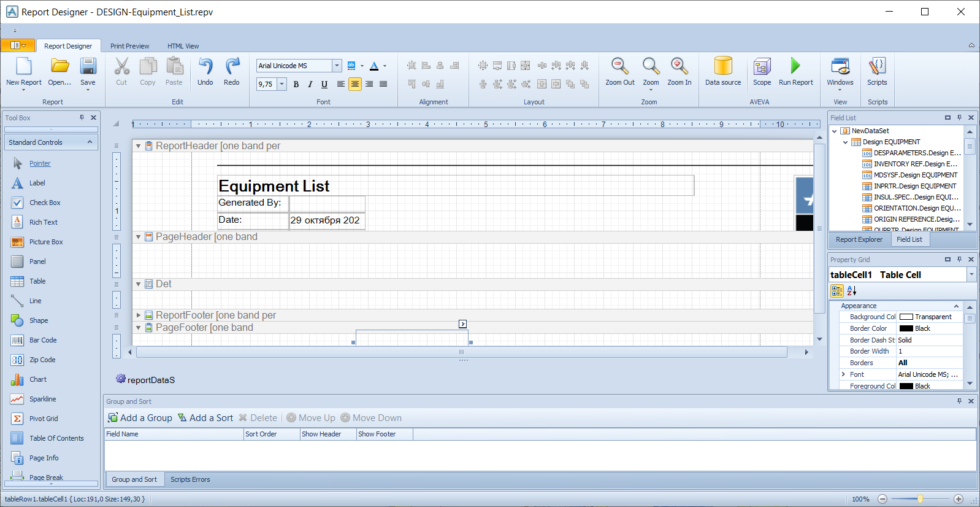Pin the Tool Box panel
This screenshot has height=507, width=980.
[x=82, y=117]
